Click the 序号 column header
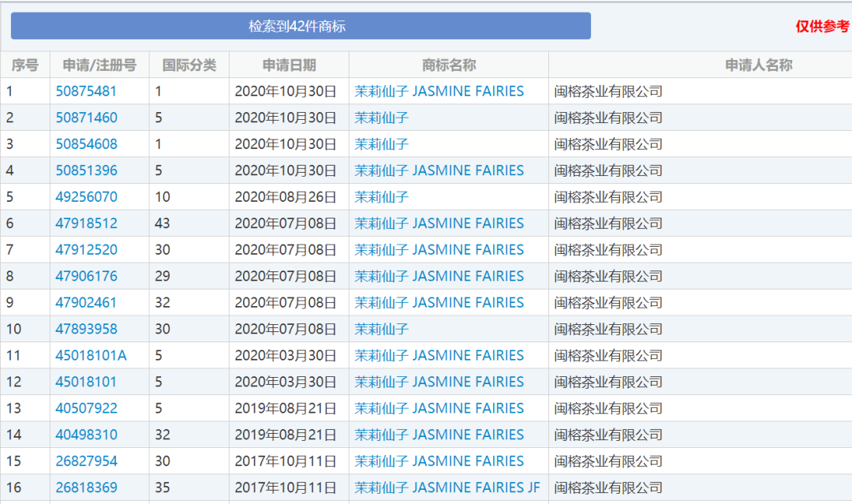 coord(25,65)
